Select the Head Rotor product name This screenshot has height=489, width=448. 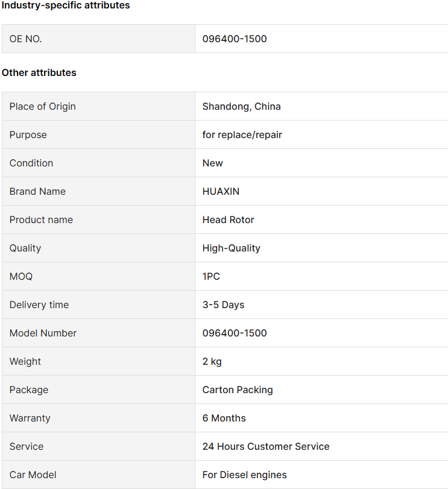coord(228,220)
